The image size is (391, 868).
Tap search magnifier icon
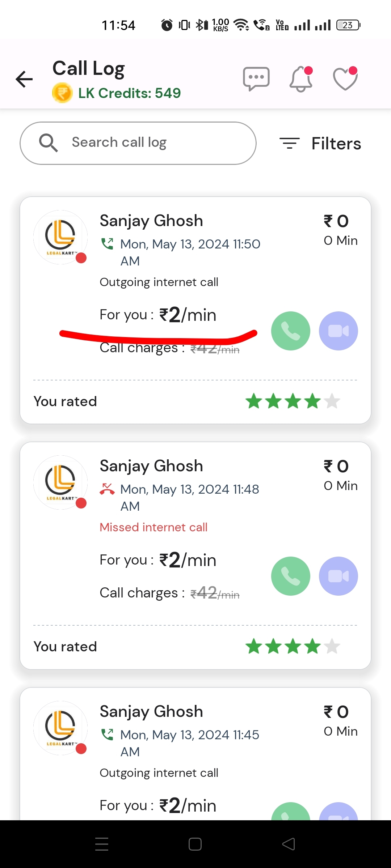tap(48, 143)
